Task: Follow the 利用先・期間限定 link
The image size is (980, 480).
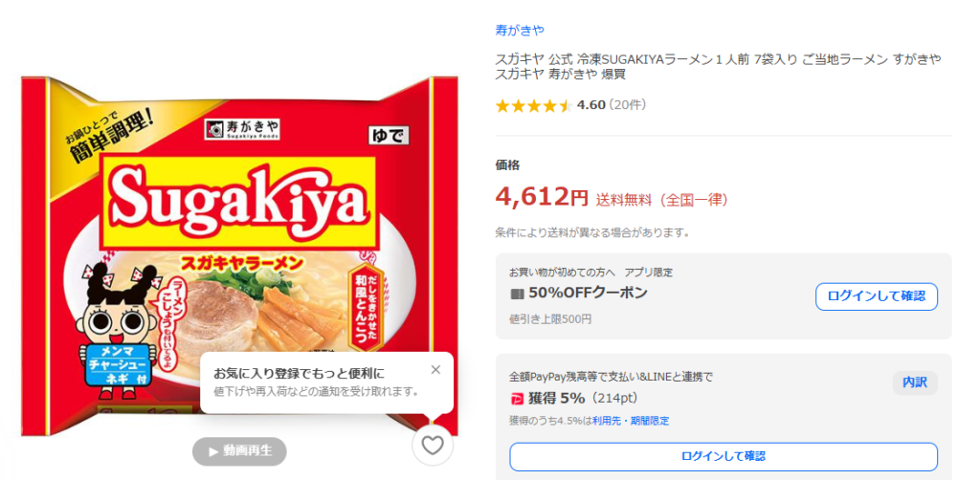Action: [x=631, y=421]
